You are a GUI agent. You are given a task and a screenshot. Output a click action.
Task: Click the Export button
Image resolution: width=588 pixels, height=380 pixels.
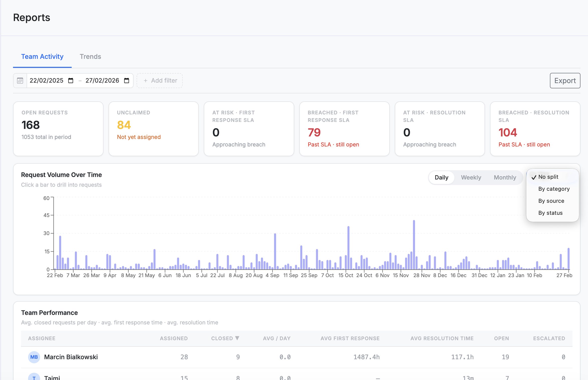point(565,81)
